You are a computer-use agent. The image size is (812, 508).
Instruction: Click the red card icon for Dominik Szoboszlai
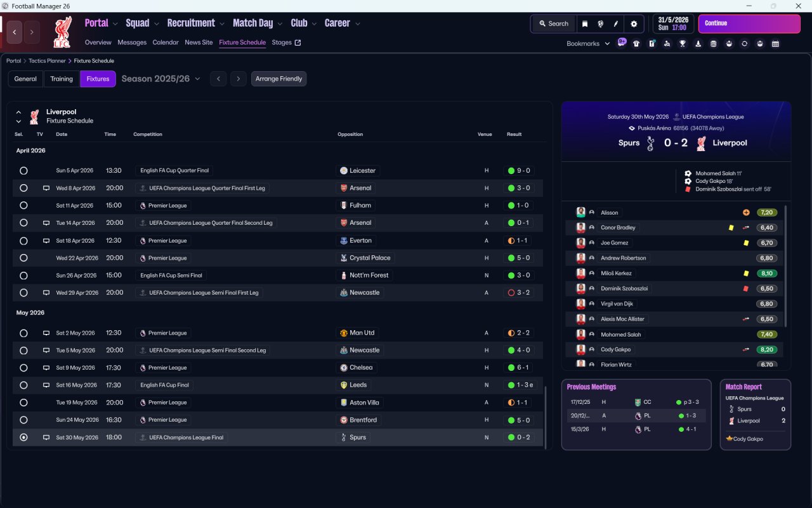click(746, 288)
